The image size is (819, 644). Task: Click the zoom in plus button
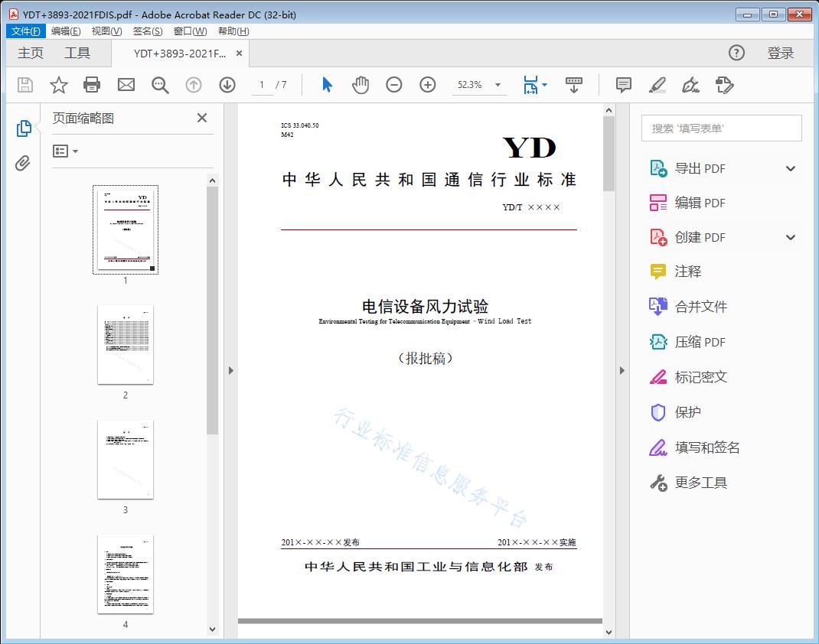(x=428, y=85)
